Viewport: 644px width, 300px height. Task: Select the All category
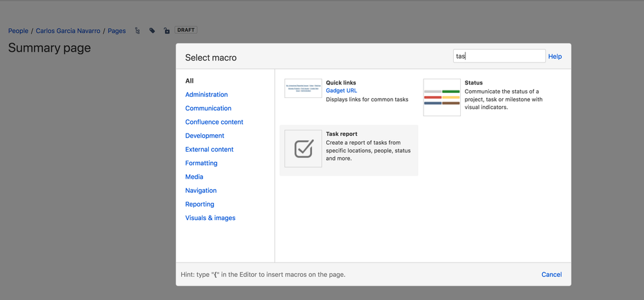[x=190, y=81]
